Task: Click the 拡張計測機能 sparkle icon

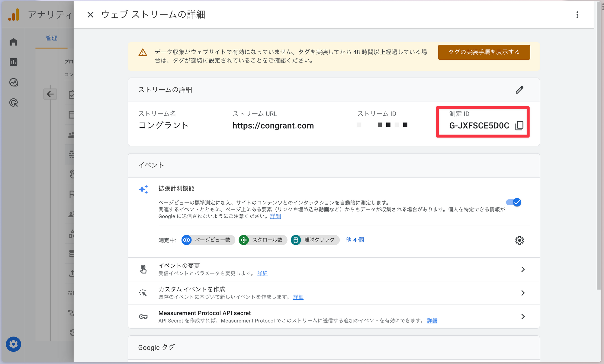Action: pyautogui.click(x=143, y=189)
